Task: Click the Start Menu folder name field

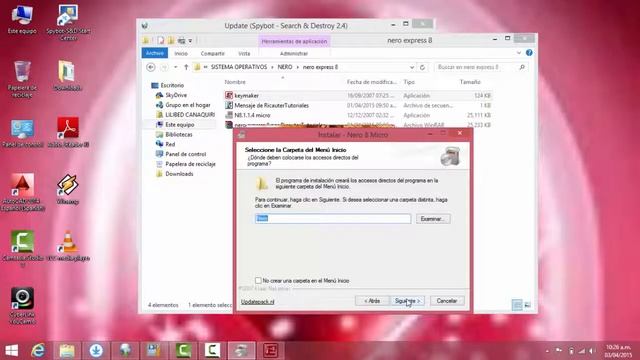Action: click(x=333, y=218)
